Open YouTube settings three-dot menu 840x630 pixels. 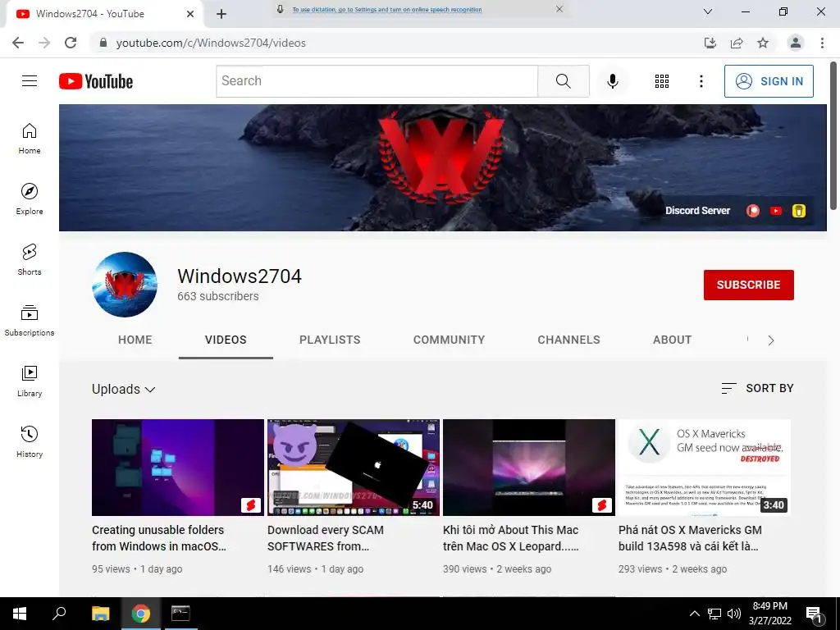coord(701,81)
